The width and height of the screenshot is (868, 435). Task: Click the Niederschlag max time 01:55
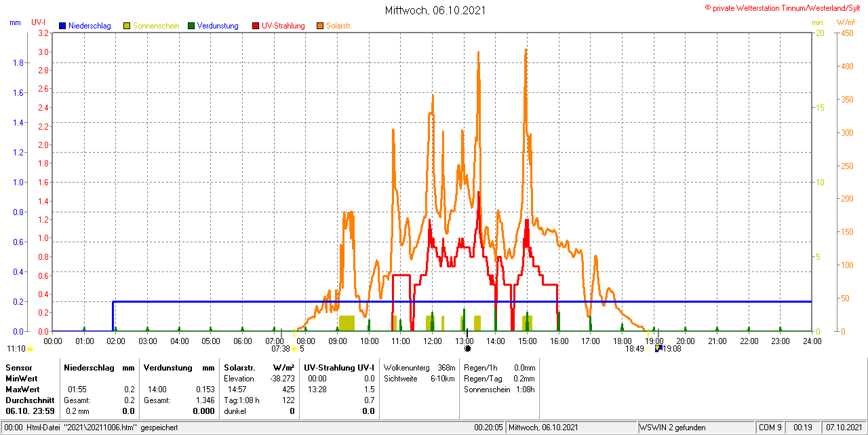click(77, 390)
